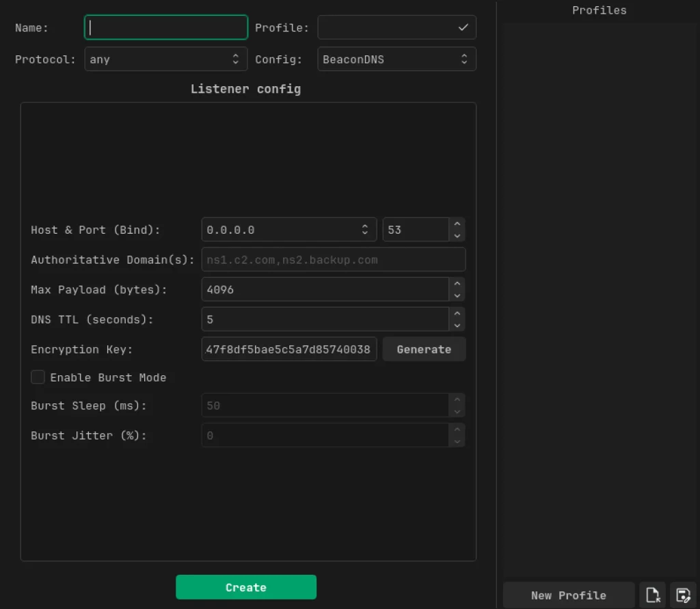
Task: Click the Profiles panel header
Action: coord(599,10)
